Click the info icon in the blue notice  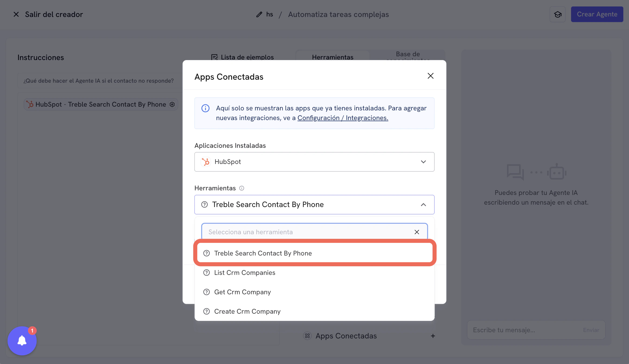pyautogui.click(x=205, y=108)
